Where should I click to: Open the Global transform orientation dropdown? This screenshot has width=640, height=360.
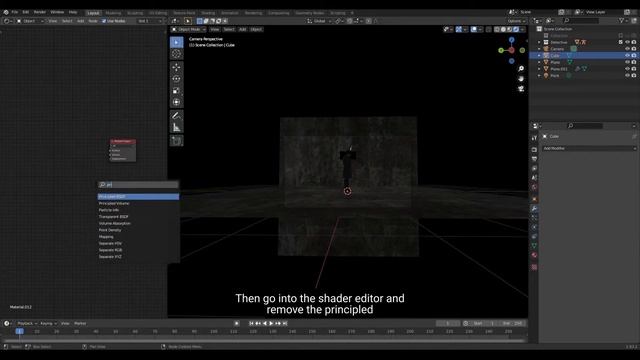320,21
